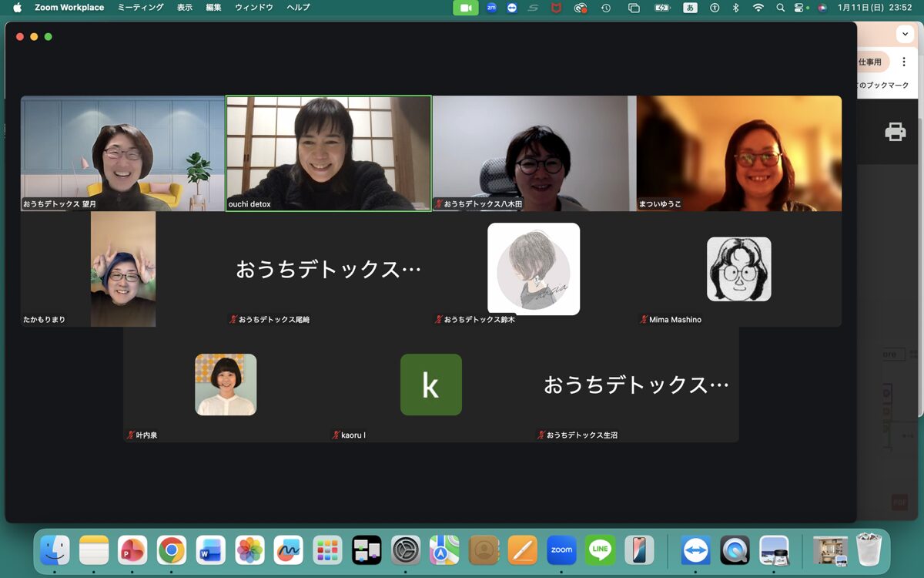This screenshot has height=578, width=924.
Task: Open TeamViewer from the Dock
Action: point(695,549)
